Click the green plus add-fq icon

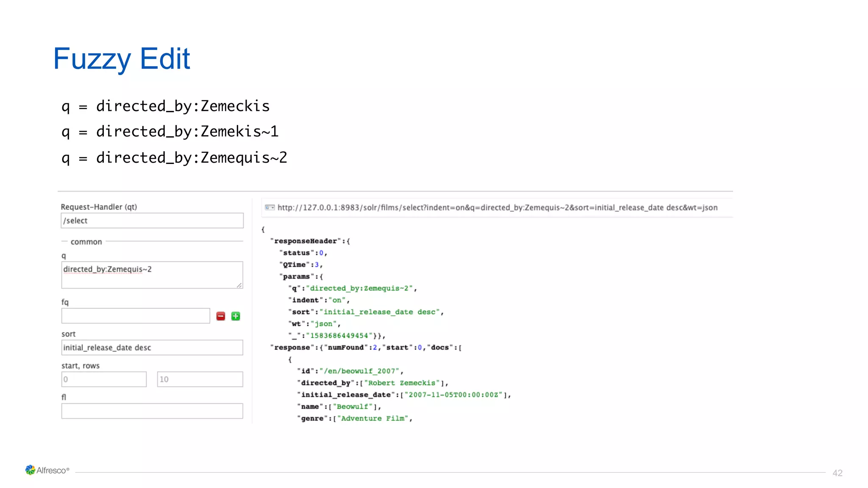[236, 316]
